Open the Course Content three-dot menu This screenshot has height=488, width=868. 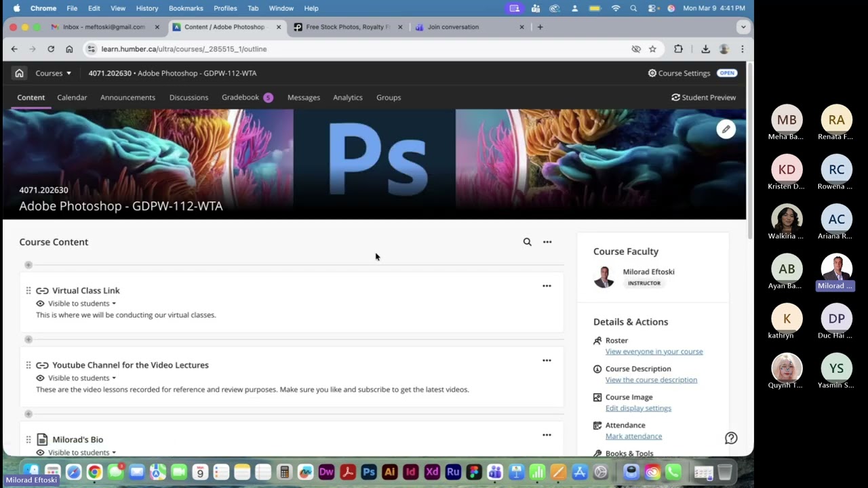click(x=547, y=242)
